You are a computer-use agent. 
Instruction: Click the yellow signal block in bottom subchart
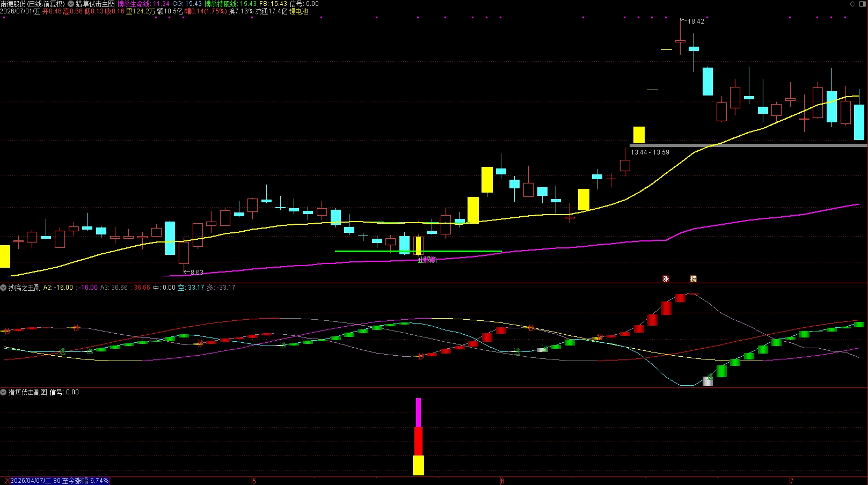pos(418,465)
